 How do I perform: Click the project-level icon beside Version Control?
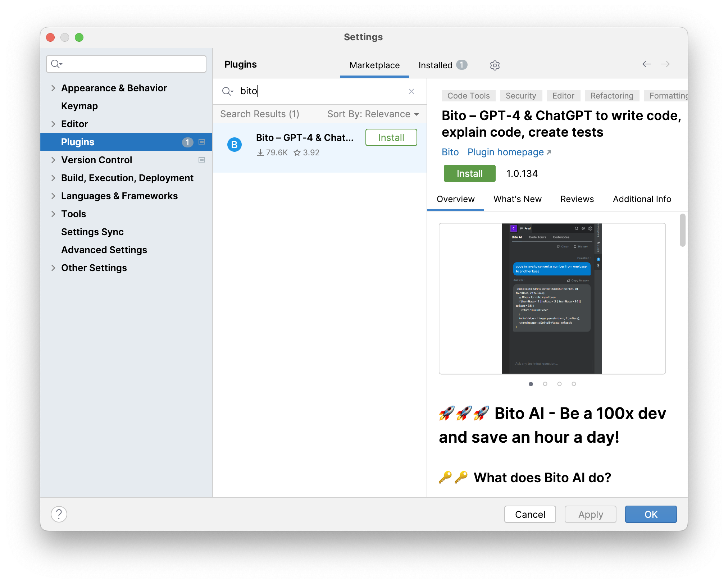point(202,160)
